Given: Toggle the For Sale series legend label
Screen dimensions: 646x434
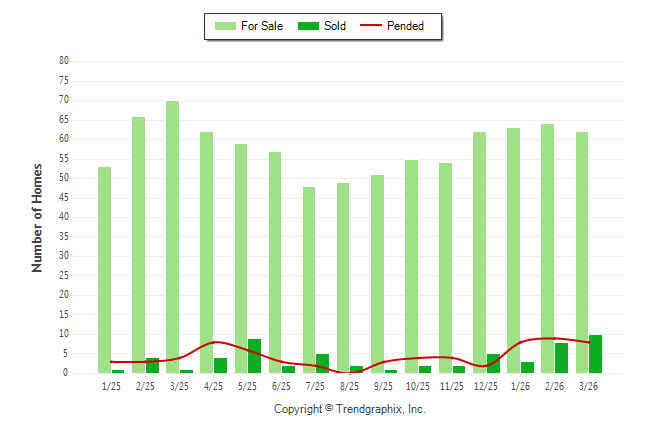Looking at the screenshot, I should click(262, 26).
